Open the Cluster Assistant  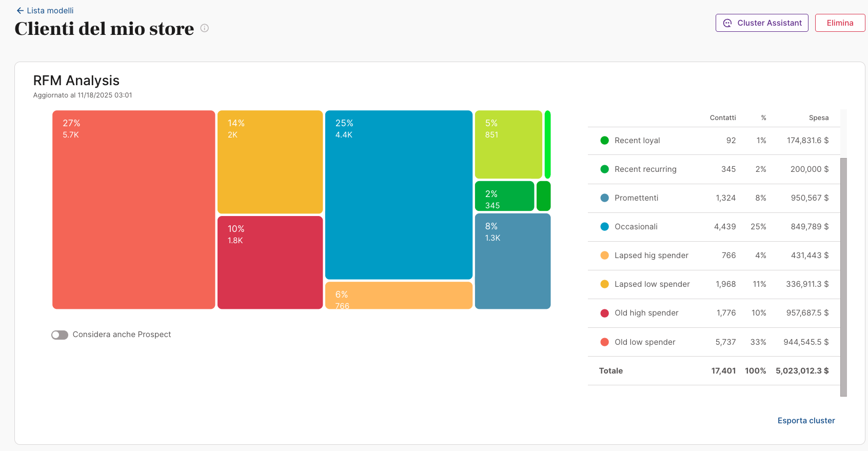[x=762, y=23]
